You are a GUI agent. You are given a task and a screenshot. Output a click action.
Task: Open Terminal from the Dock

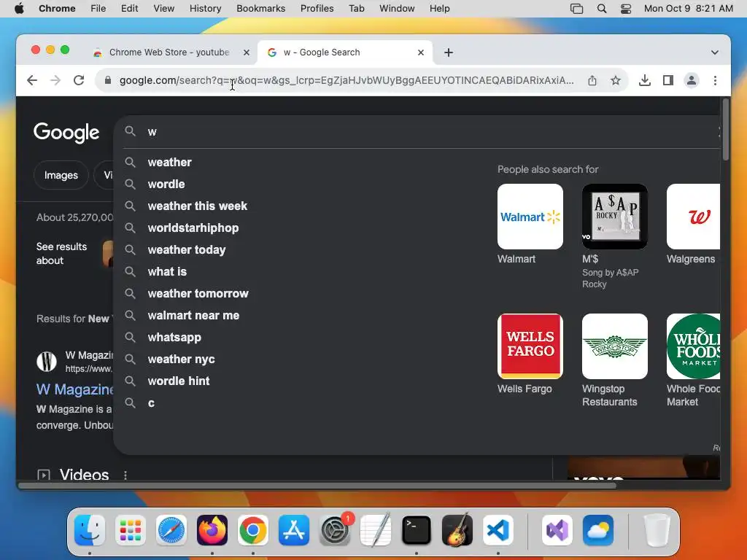click(417, 530)
